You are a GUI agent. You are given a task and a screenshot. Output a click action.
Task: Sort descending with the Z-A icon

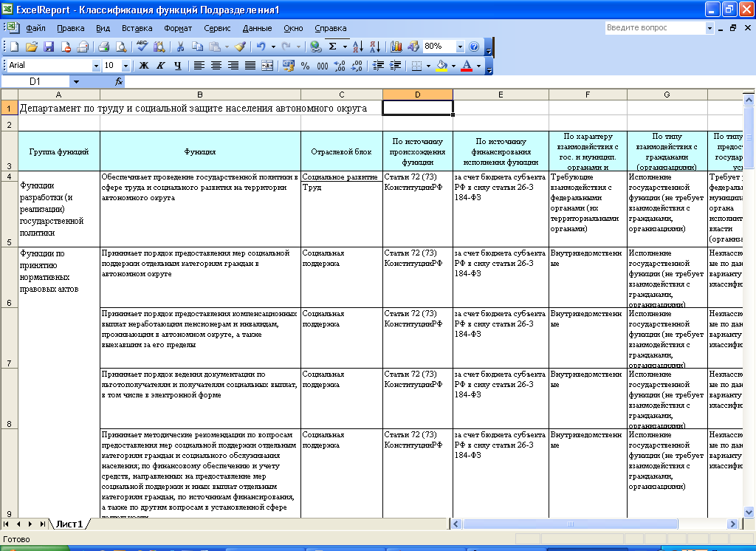[375, 47]
